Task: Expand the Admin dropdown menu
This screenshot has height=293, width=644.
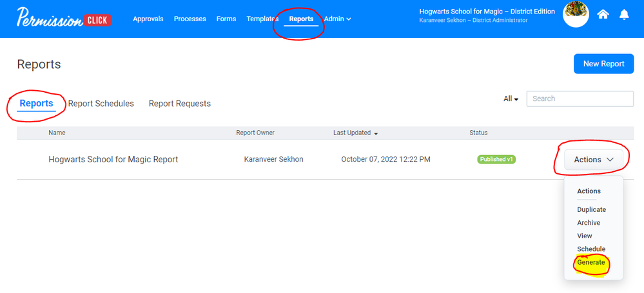Action: (x=337, y=19)
